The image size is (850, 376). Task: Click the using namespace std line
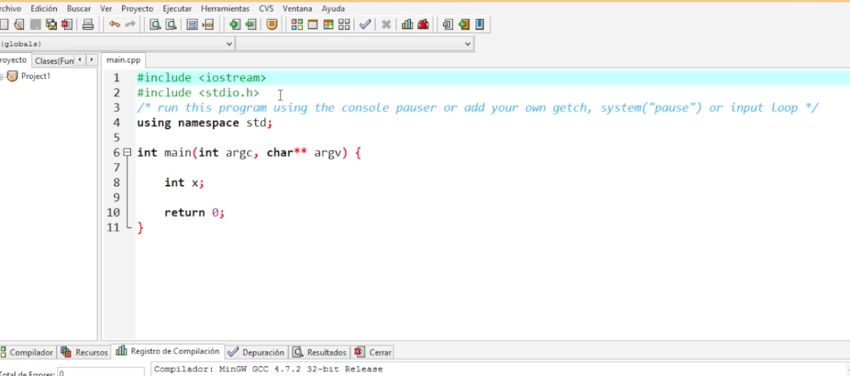(x=204, y=123)
